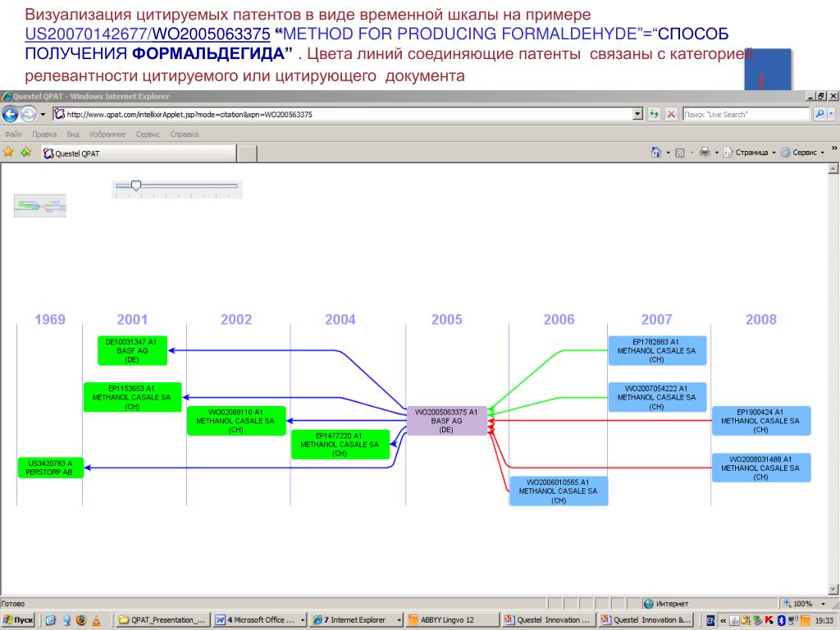The width and height of the screenshot is (840, 630).
Task: Click the zoom slider handle
Action: coord(136,186)
